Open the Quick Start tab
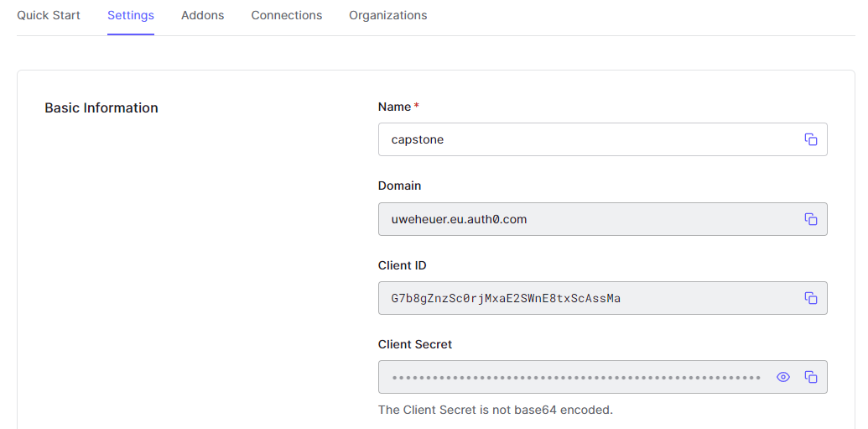Image resolution: width=868 pixels, height=429 pixels. (x=49, y=16)
